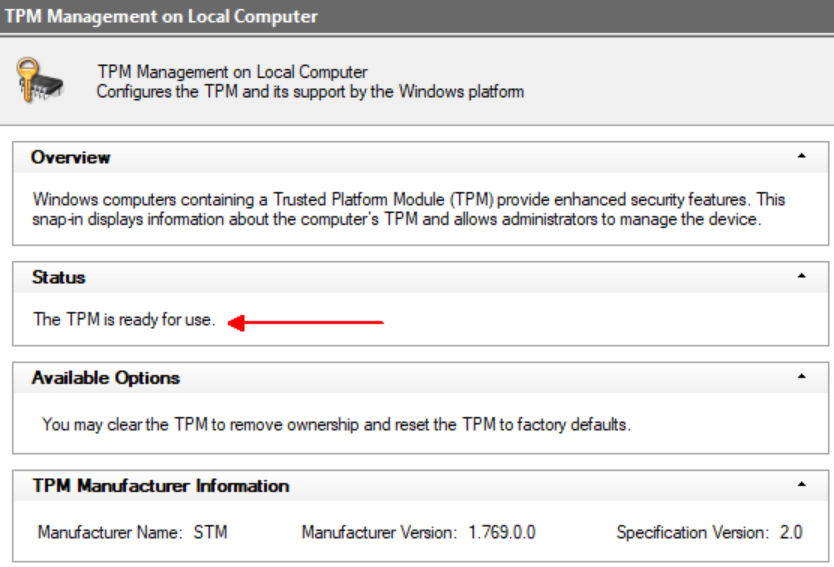Click the TPM key and chip icon
Image resolution: width=834 pixels, height=567 pixels.
pyautogui.click(x=41, y=81)
